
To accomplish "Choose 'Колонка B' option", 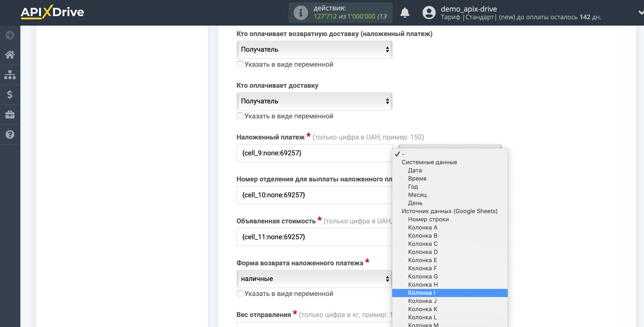I will pyautogui.click(x=450, y=236).
